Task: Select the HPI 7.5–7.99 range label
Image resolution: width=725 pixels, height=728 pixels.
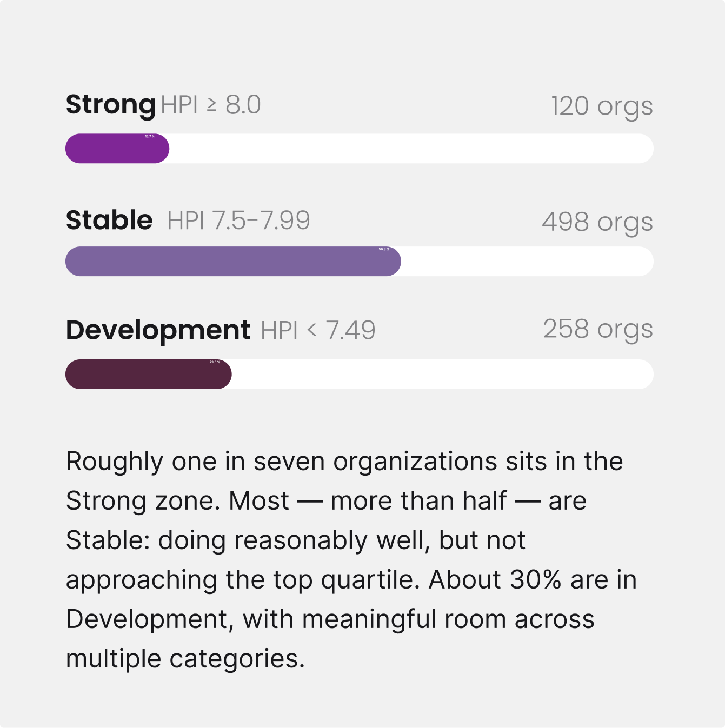Action: 238,221
